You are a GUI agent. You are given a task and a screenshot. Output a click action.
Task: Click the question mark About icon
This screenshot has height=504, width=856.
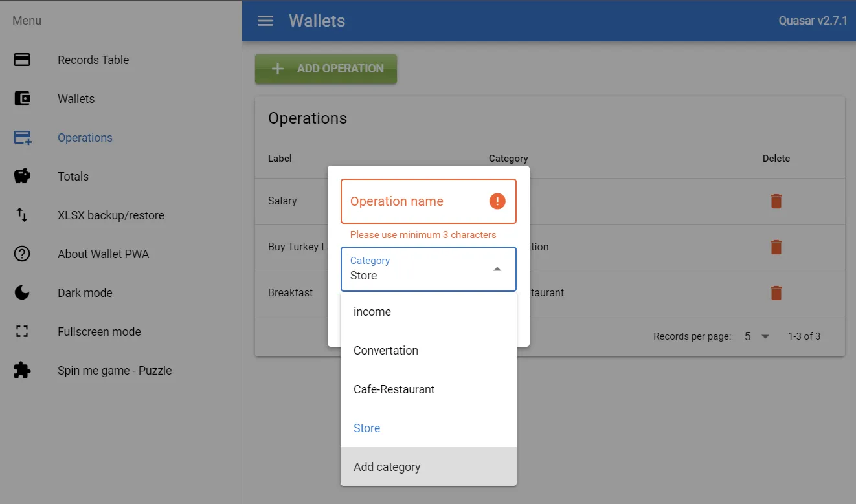pyautogui.click(x=22, y=254)
